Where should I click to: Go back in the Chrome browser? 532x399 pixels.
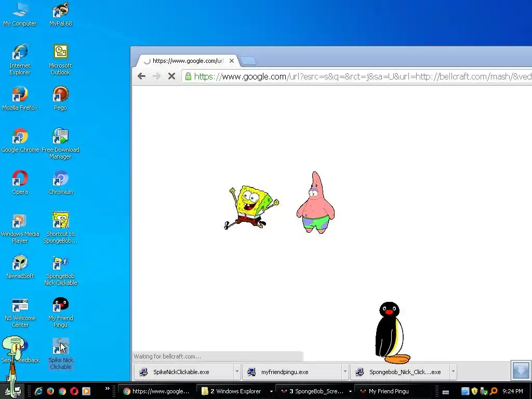pyautogui.click(x=141, y=76)
